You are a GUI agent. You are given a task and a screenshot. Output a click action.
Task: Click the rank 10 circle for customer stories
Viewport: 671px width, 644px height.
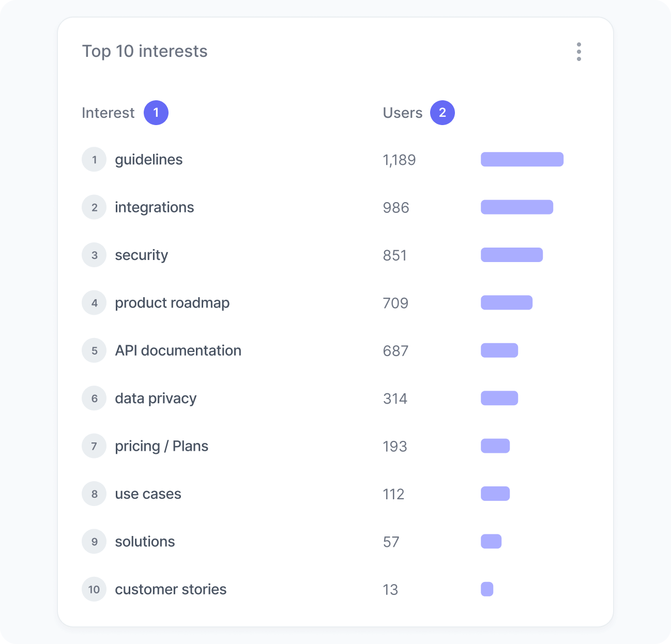(94, 589)
